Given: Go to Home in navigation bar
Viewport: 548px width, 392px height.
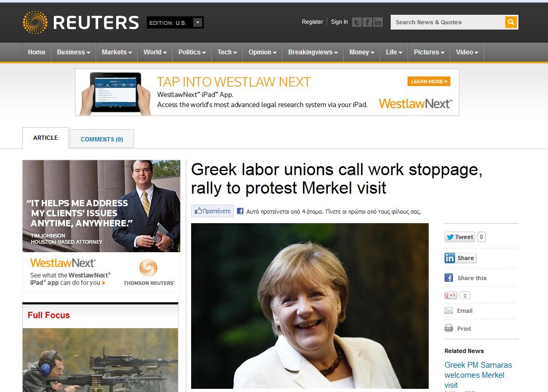Looking at the screenshot, I should tap(37, 52).
